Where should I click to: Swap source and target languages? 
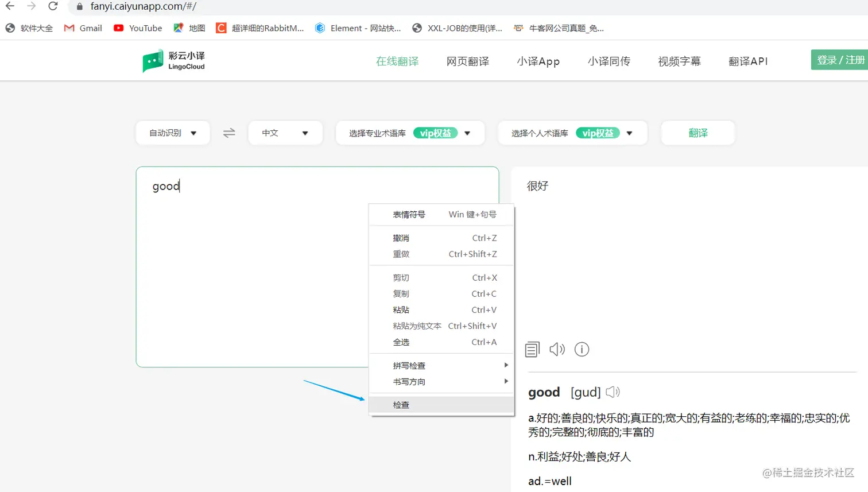229,133
